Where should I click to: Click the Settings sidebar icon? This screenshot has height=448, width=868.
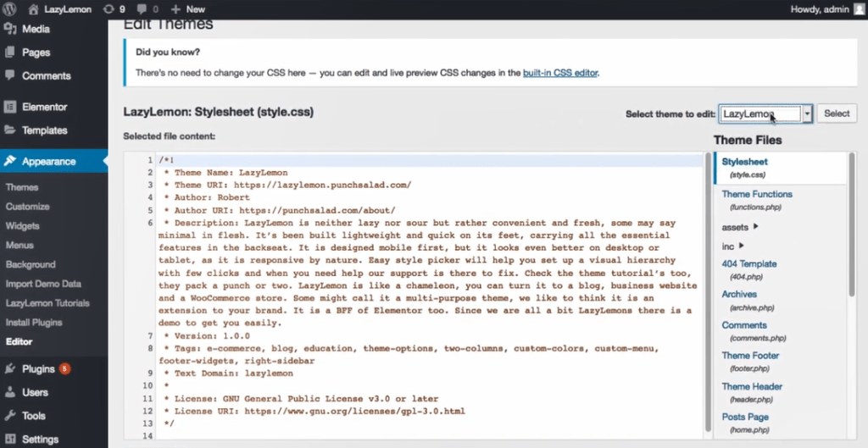click(x=10, y=440)
